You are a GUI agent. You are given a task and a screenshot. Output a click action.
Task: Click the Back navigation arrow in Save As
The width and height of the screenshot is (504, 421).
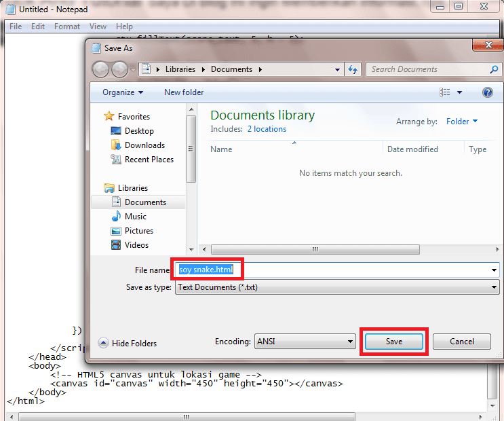coord(100,69)
